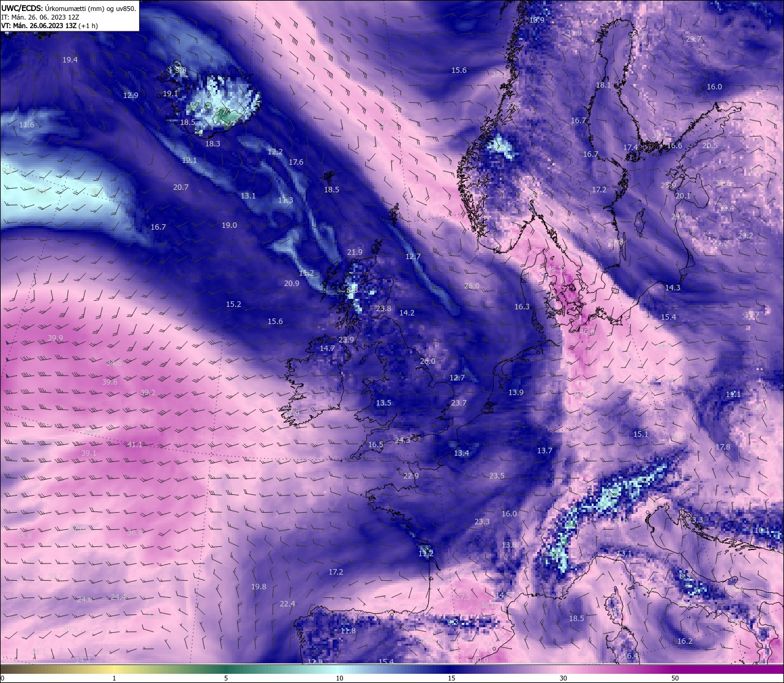784x683 pixels.
Task: Click the 12.9 value west of Iceland
Action: point(130,96)
